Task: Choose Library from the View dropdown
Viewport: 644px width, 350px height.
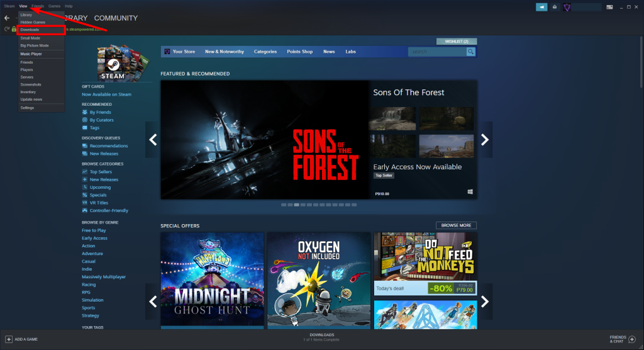Action: [x=41, y=15]
